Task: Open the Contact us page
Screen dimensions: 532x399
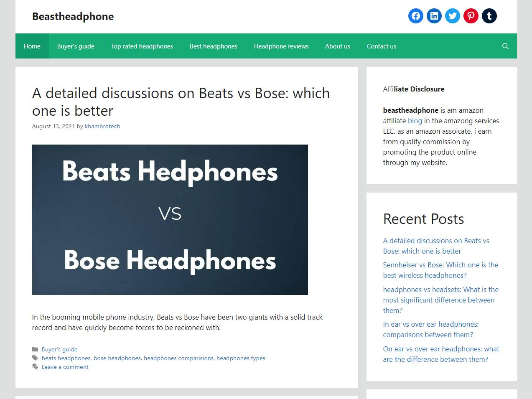Action: coord(382,46)
